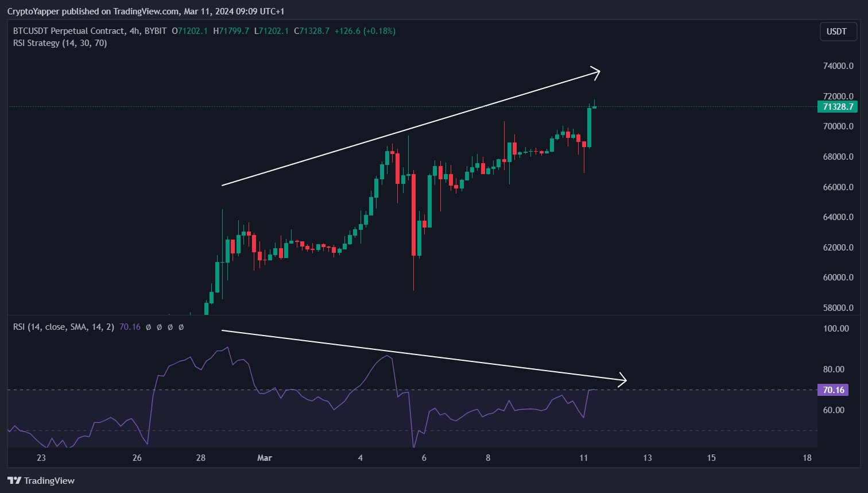
Task: Click the 100.00 RSI axis label
Action: [x=836, y=329]
